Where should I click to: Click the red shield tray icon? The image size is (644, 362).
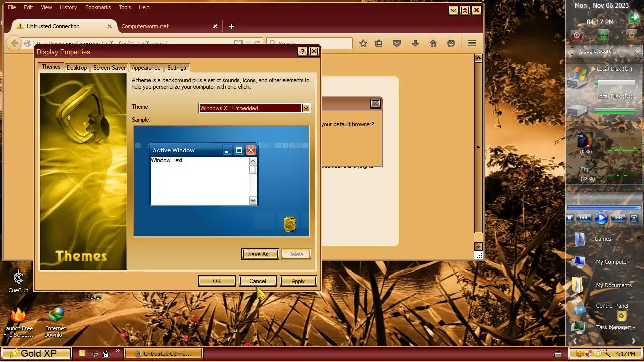(589, 353)
